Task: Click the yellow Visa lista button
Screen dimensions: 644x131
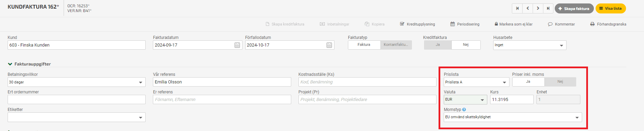Action: (x=610, y=8)
